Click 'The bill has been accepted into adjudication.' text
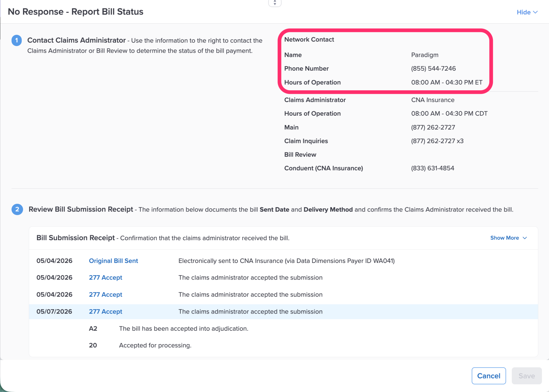This screenshot has height=392, width=549. point(184,329)
